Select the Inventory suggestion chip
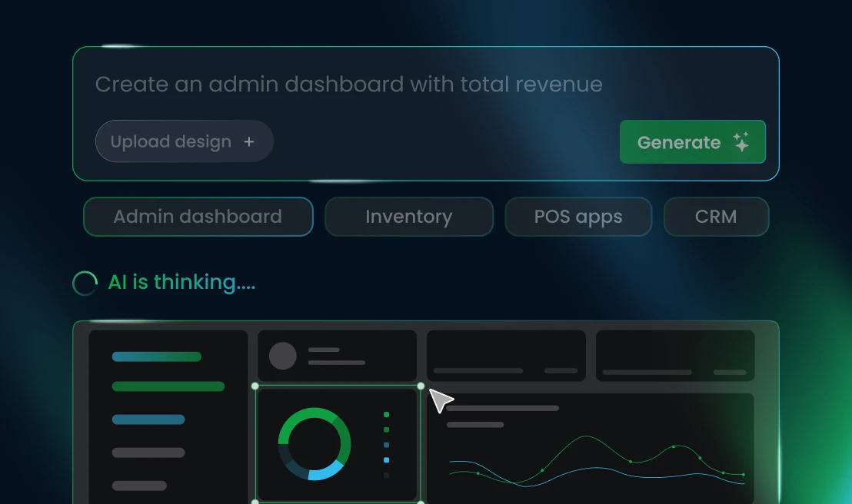The width and height of the screenshot is (852, 504). point(408,217)
